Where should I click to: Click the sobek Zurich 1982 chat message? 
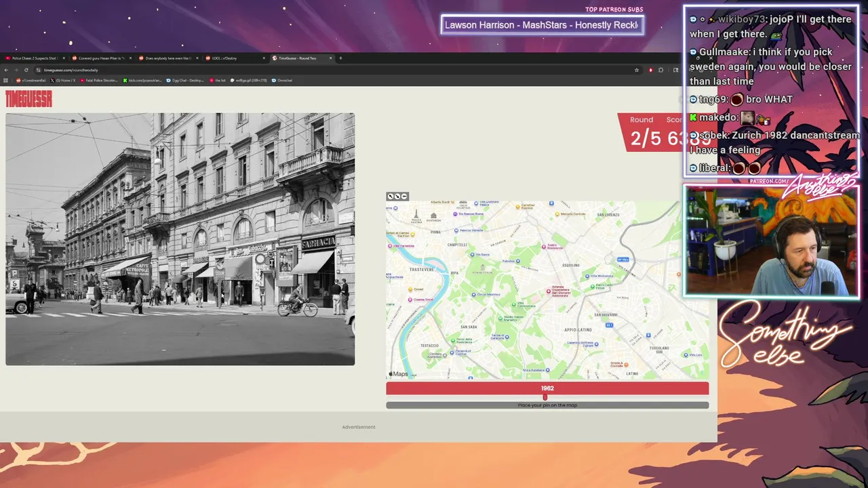point(774,142)
